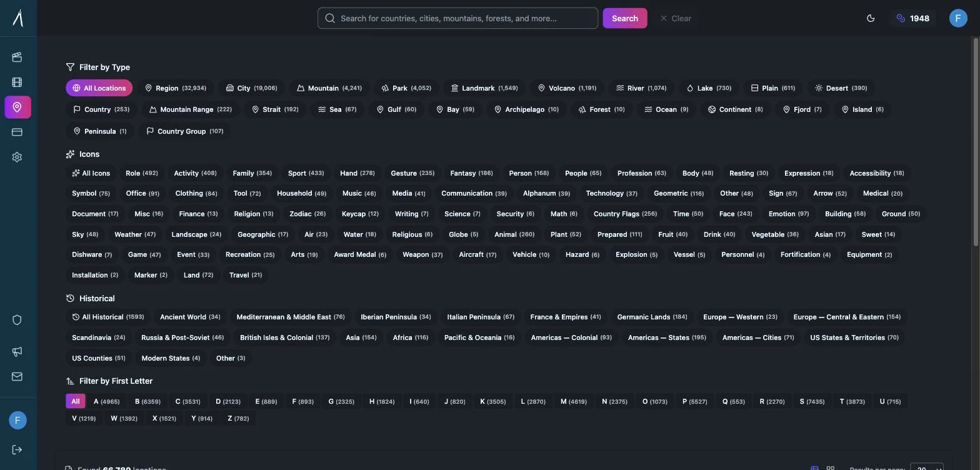The width and height of the screenshot is (980, 470).
Task: Select the All Historical filter chip
Action: [x=108, y=317]
